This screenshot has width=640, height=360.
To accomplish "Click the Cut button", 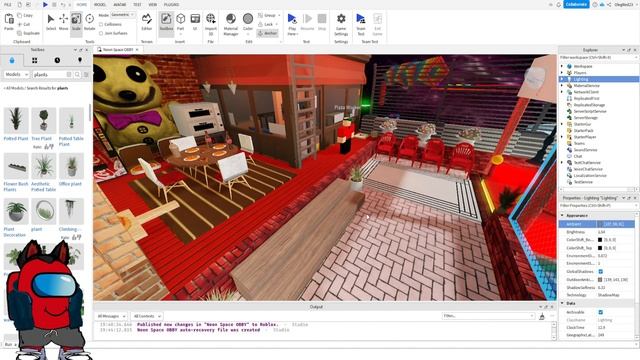I will coord(24,24).
